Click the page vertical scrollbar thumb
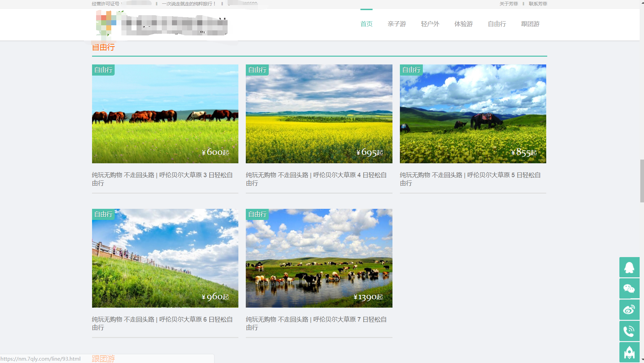Viewport: 644px width, 363px height. pos(642,181)
